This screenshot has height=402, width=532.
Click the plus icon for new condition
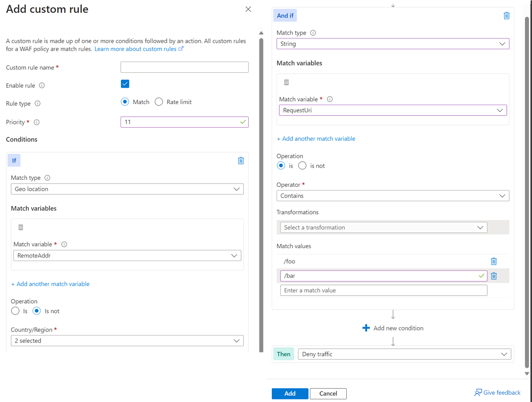coord(366,328)
